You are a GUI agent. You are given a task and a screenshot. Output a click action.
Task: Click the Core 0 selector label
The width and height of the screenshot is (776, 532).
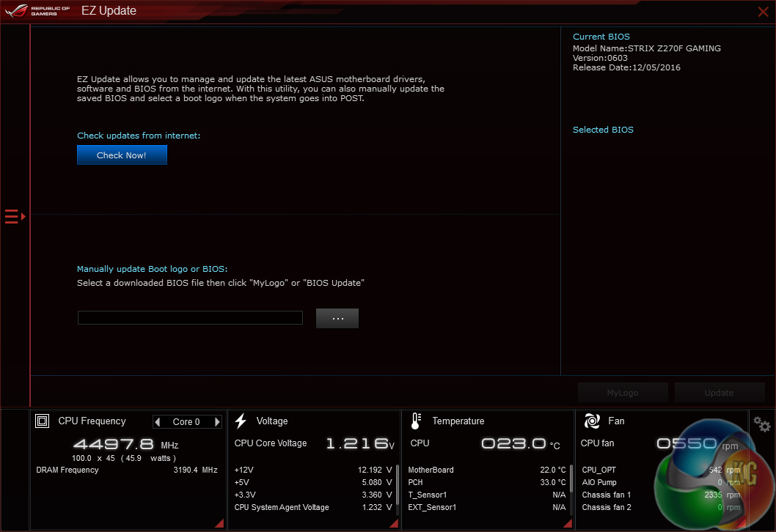186,422
